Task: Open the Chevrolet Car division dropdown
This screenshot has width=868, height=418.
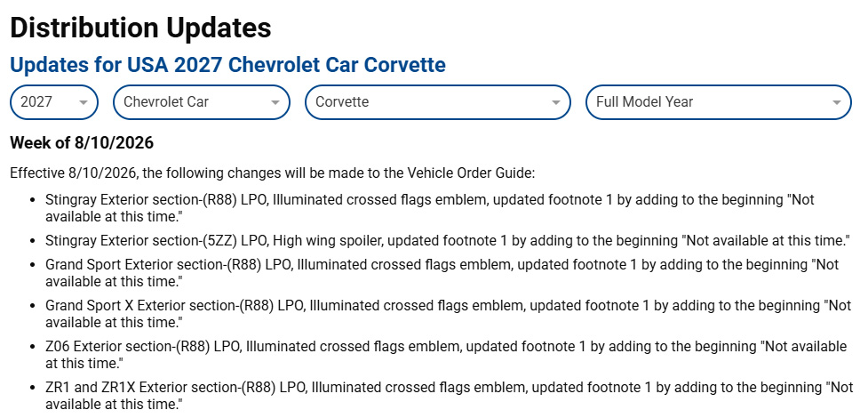Action: (x=202, y=102)
